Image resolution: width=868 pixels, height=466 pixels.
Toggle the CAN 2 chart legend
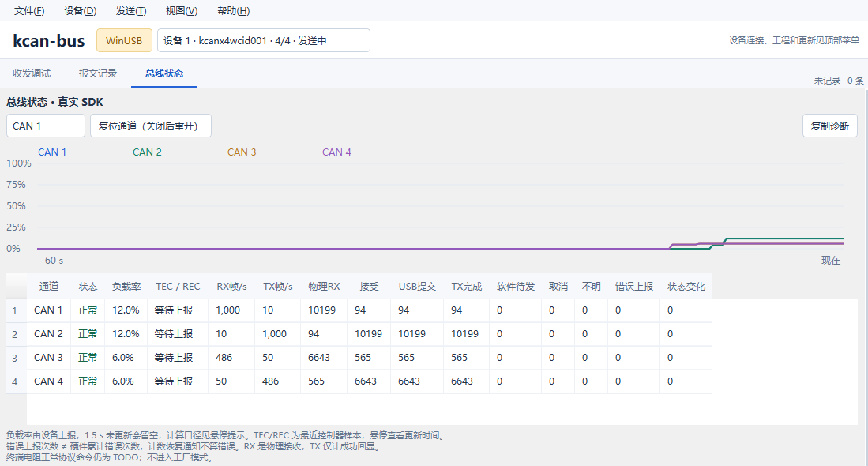point(147,152)
